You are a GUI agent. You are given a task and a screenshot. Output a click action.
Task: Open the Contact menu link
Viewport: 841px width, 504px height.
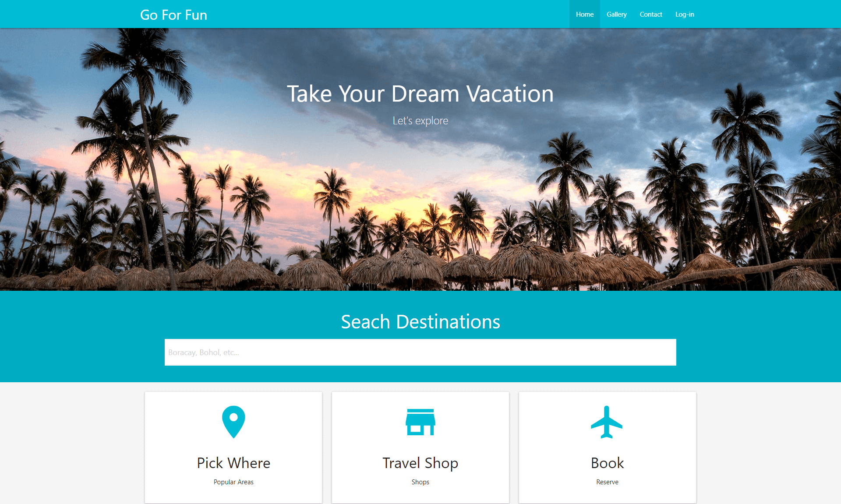[651, 14]
